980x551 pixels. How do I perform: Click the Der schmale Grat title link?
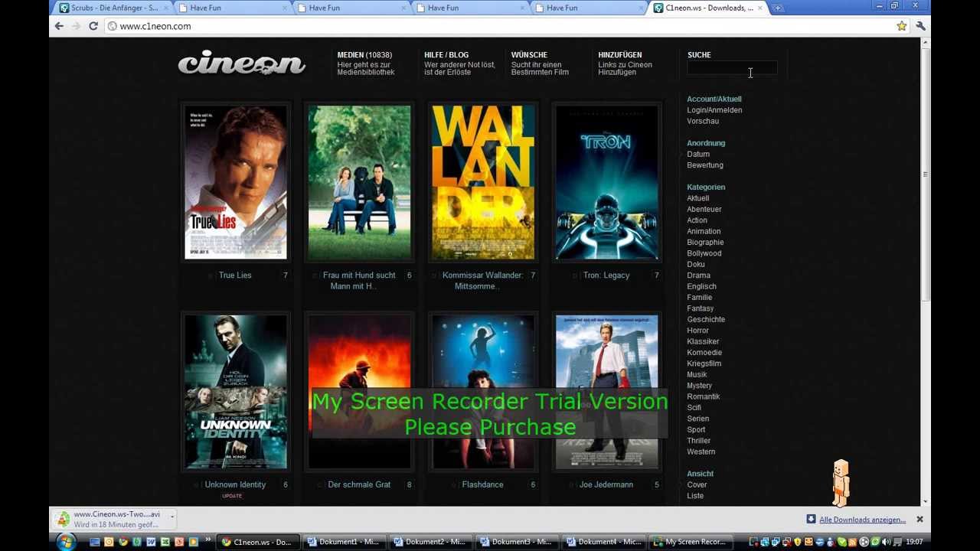[359, 485]
